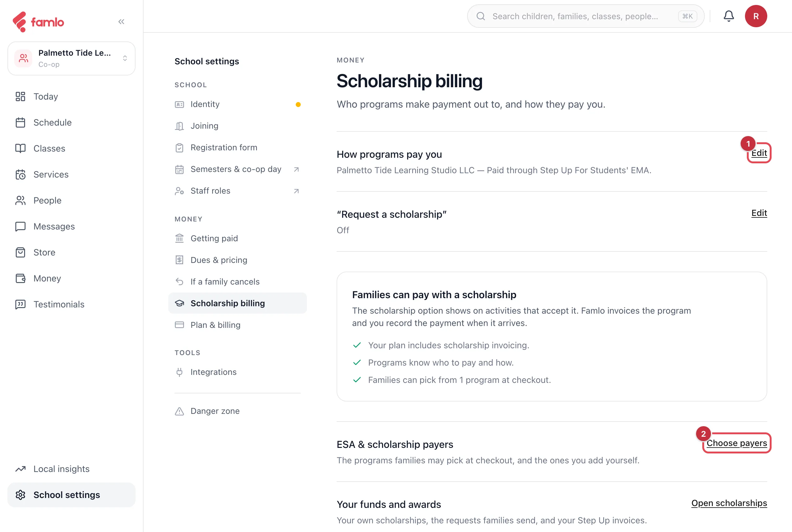Open Joining settings
The height and width of the screenshot is (532, 792).
point(238,126)
